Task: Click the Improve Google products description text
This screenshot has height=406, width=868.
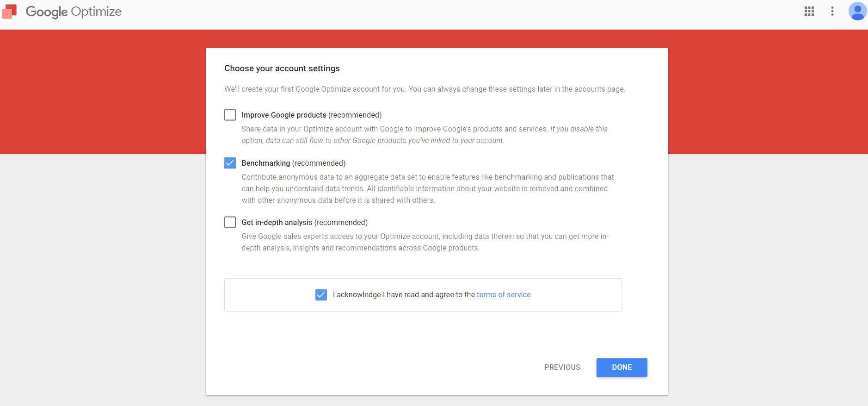Action: coord(424,135)
